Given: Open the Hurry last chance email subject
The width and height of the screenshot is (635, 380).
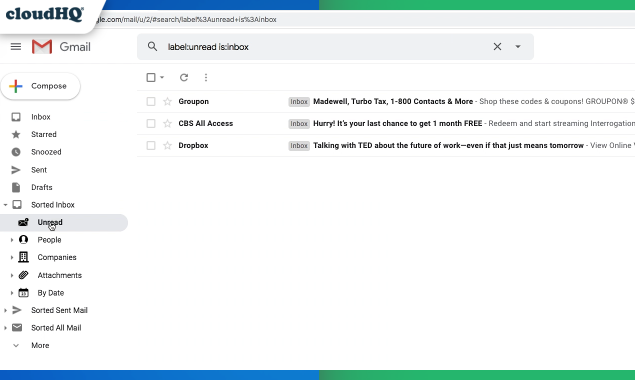Looking at the screenshot, I should pos(397,123).
